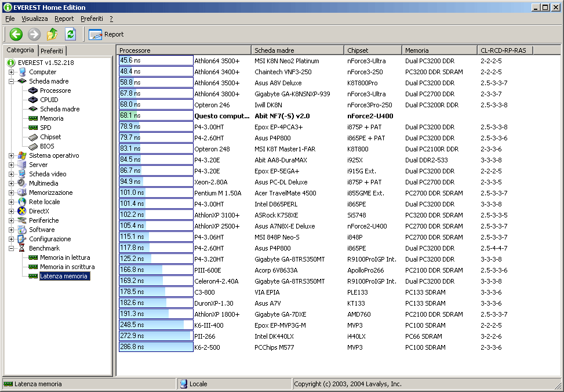Image resolution: width=564 pixels, height=392 pixels.
Task: Click the Processore chip icon
Action: click(33, 90)
